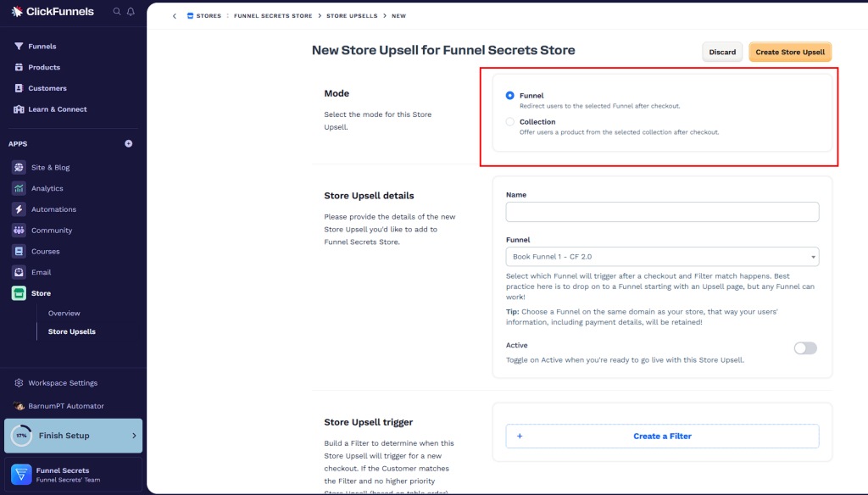Click the APPS section heading

[18, 144]
